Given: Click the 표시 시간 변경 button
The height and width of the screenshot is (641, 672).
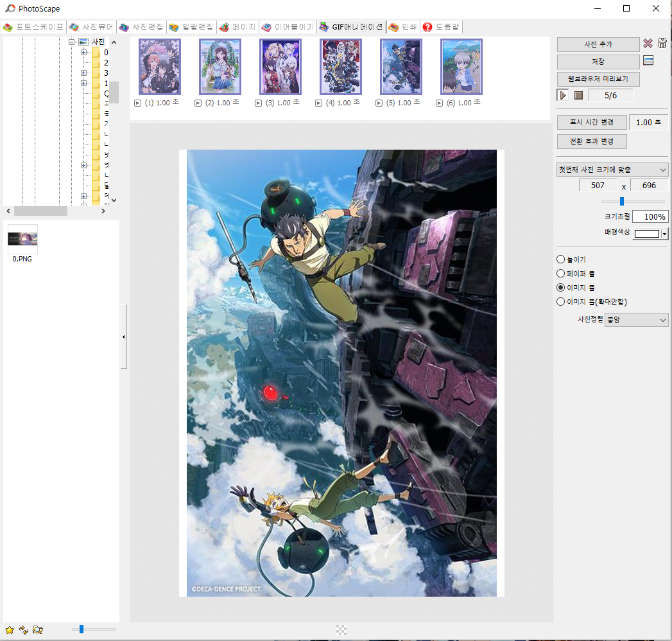Looking at the screenshot, I should [x=592, y=122].
